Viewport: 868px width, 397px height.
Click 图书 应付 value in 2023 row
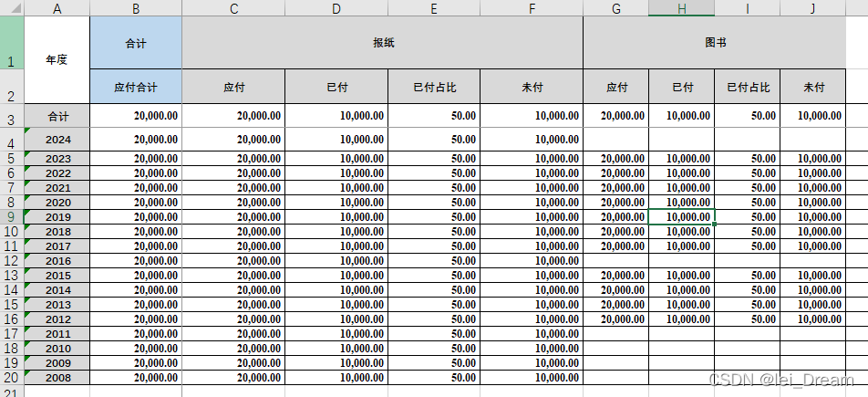616,159
